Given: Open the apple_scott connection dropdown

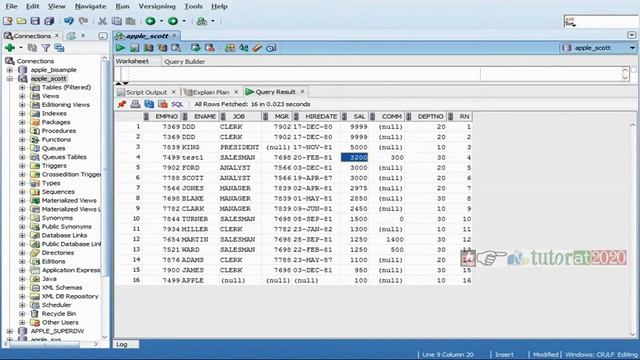Looking at the screenshot, I should click(x=632, y=48).
